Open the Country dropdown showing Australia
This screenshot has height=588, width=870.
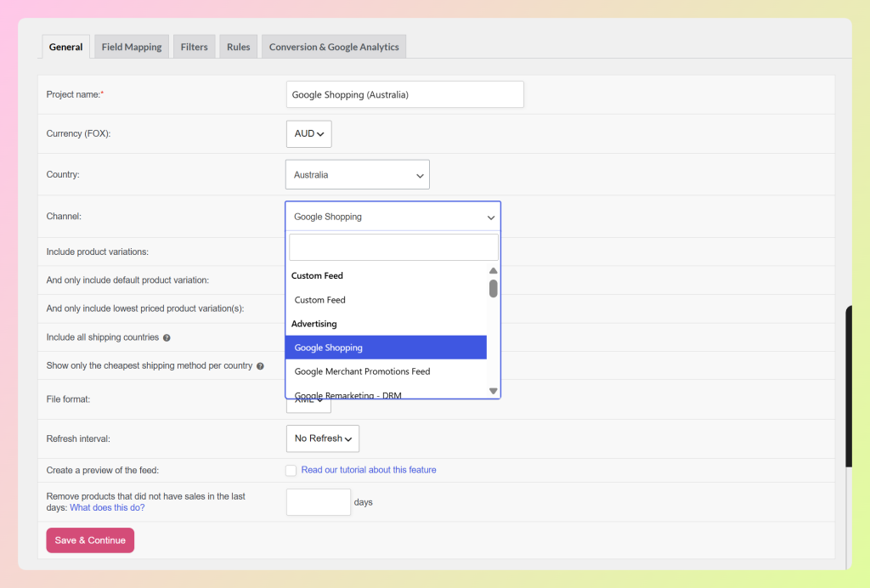(x=358, y=175)
